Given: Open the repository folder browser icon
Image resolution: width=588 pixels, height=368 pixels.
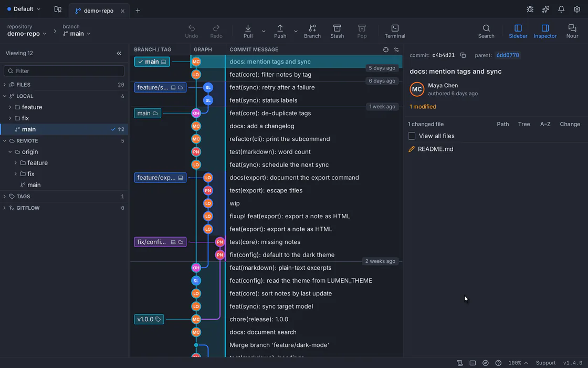Looking at the screenshot, I should 58,9.
